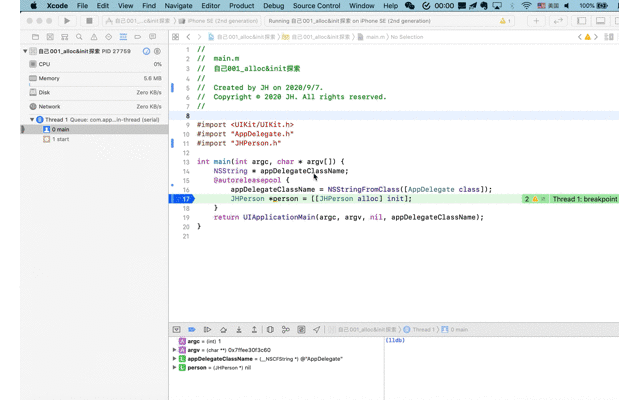
Task: Open the Debug Memory Graph icon
Action: (286, 329)
